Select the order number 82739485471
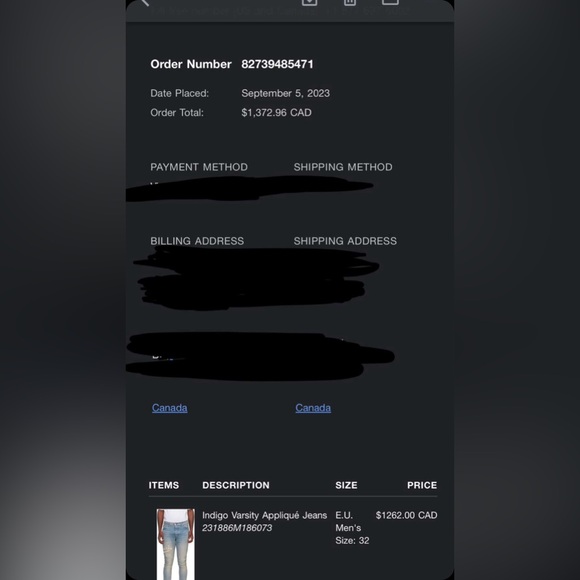580x580 pixels. pyautogui.click(x=277, y=64)
